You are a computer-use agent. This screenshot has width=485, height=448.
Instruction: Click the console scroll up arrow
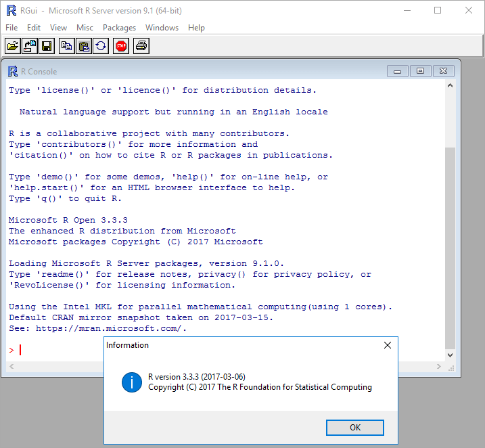(x=451, y=86)
